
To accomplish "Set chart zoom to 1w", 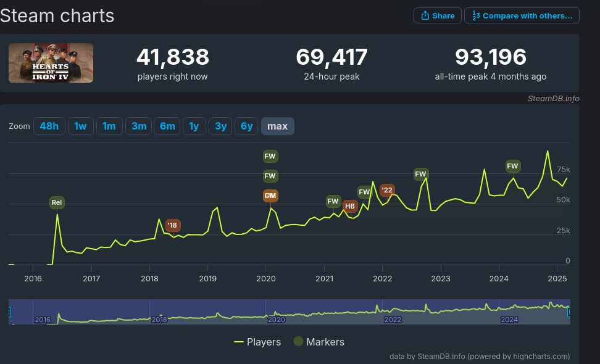I will pyautogui.click(x=81, y=126).
